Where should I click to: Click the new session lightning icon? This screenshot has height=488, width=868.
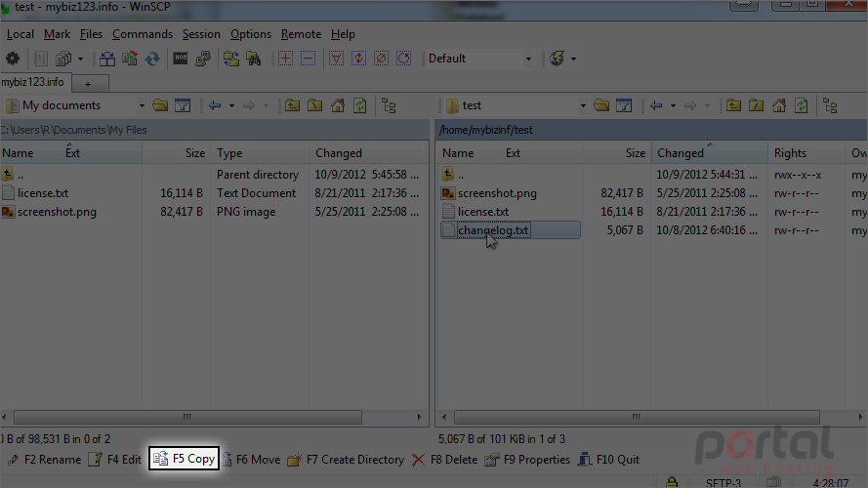coord(558,59)
